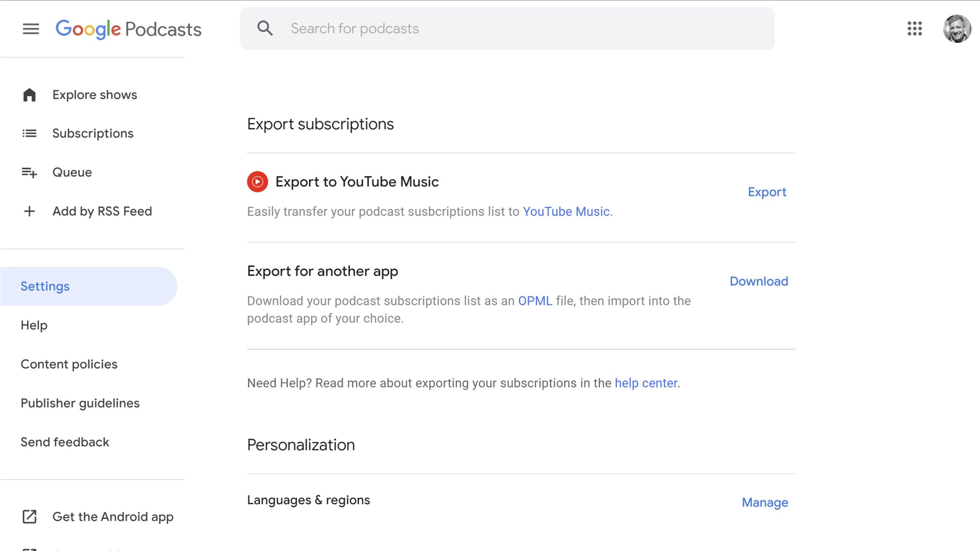Click Get the Android app
980x551 pixels.
[x=113, y=517]
